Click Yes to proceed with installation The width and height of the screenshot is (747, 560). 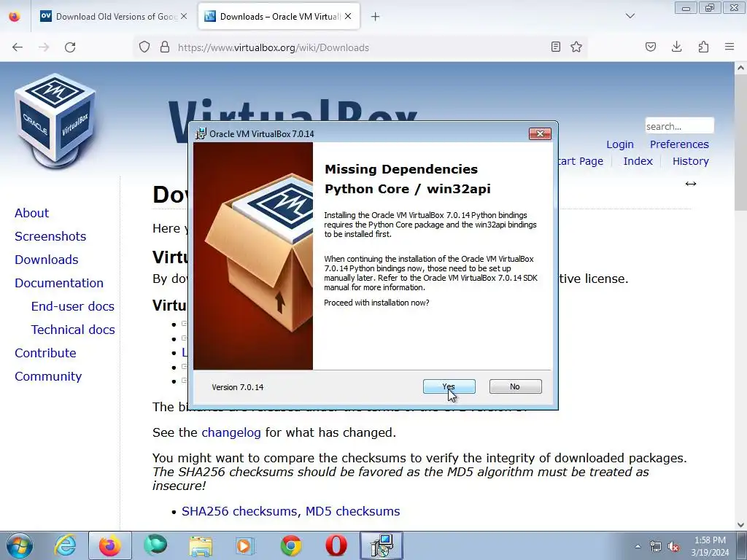pos(449,386)
